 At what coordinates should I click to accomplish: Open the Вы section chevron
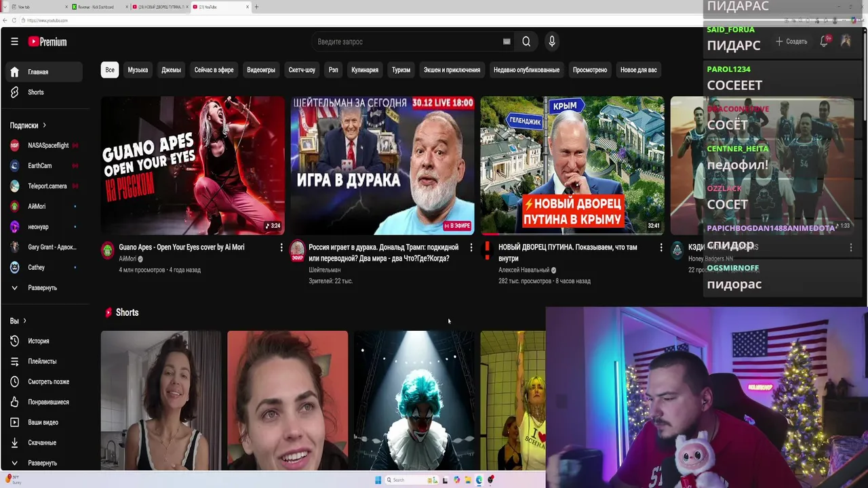click(x=24, y=321)
